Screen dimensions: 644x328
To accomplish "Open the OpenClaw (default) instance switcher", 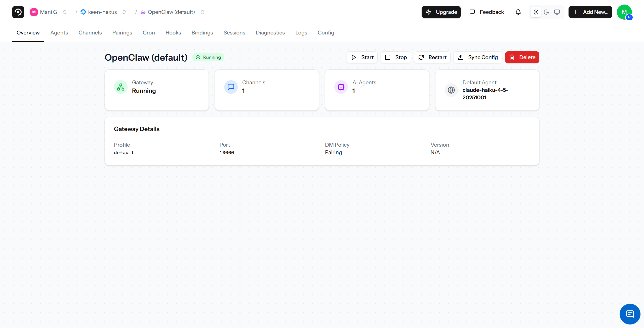I will coord(202,12).
